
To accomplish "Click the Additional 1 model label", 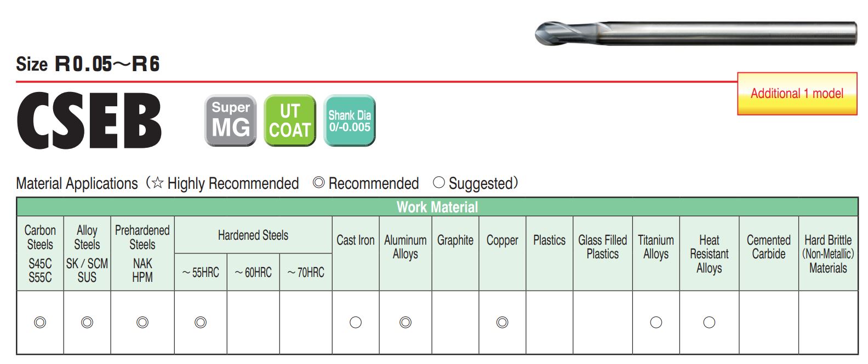I will pyautogui.click(x=797, y=94).
